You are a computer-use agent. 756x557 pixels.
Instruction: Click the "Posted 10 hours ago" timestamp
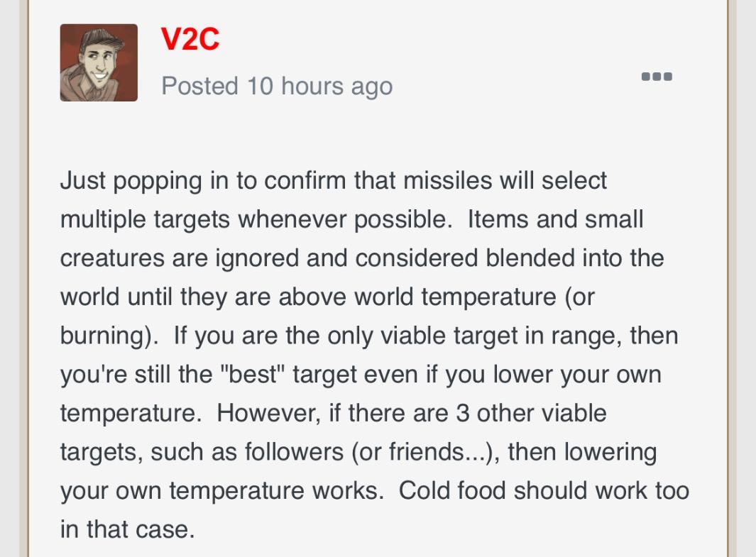coord(277,87)
